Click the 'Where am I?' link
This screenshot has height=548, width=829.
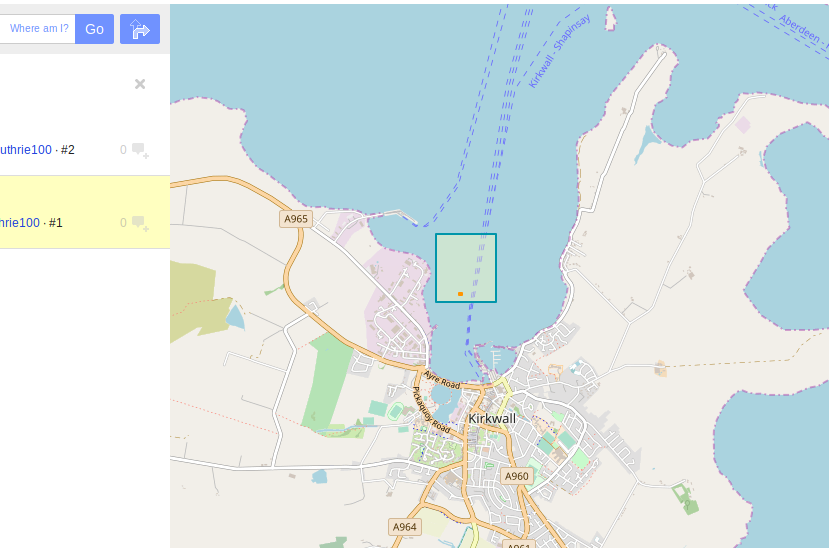click(x=39, y=29)
